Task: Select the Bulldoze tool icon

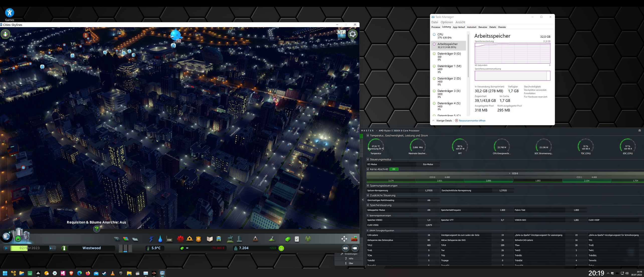Action: 354,239
